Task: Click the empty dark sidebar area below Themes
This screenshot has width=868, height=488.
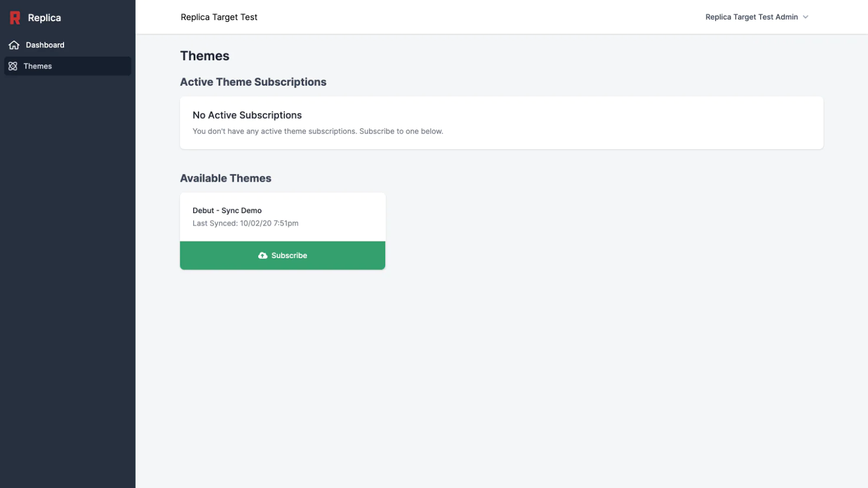Action: pos(68,271)
